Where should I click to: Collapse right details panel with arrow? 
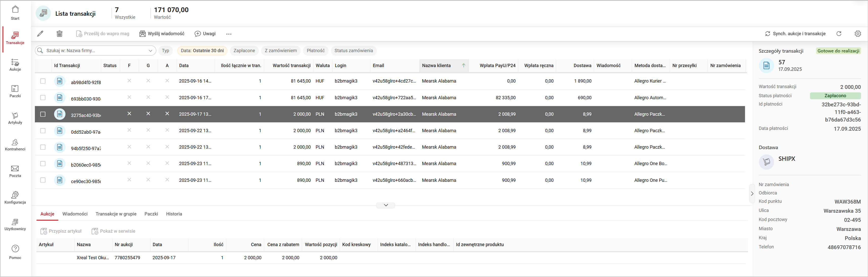click(x=752, y=194)
